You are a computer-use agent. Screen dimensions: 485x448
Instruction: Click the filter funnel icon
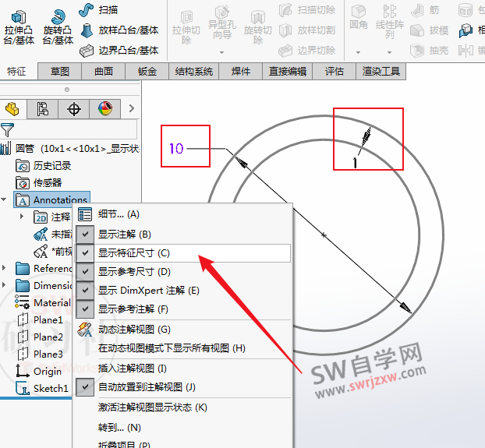pos(7,130)
